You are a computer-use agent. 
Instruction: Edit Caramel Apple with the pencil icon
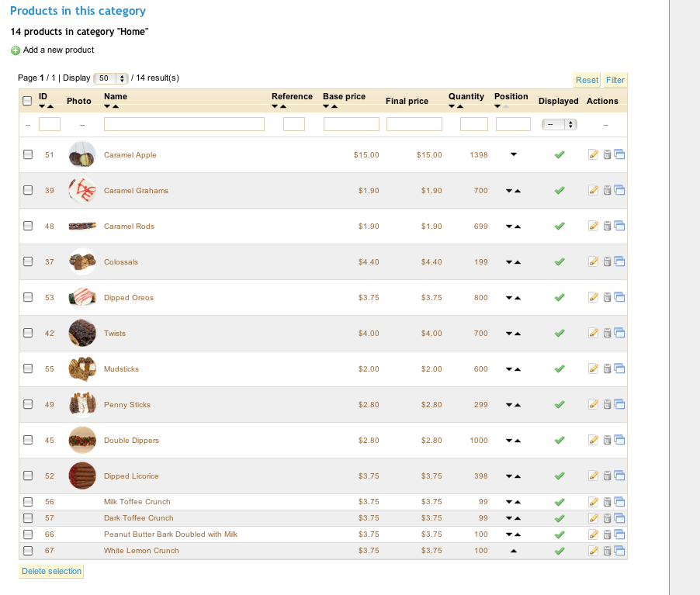(x=593, y=154)
